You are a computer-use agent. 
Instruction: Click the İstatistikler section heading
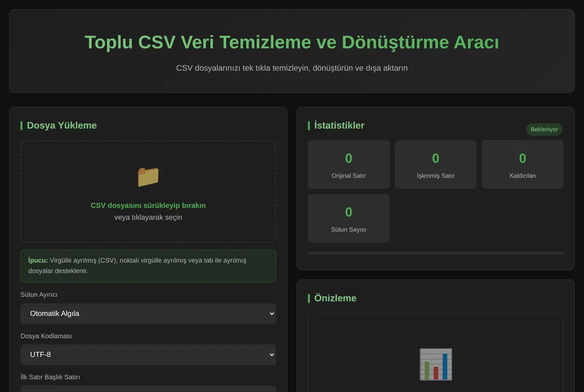coord(339,125)
